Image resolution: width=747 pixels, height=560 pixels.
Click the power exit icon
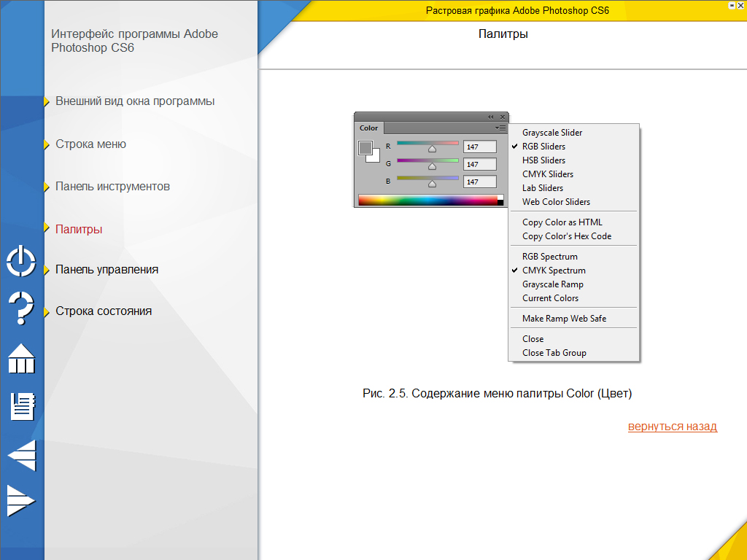click(21, 260)
